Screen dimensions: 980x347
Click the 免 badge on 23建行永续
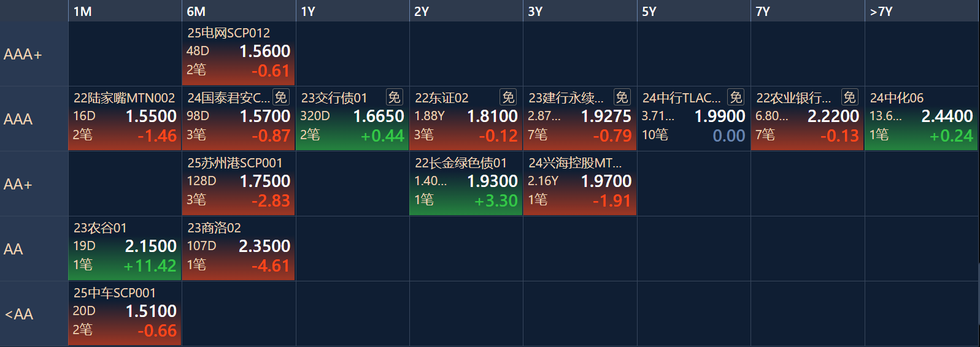[x=622, y=97]
